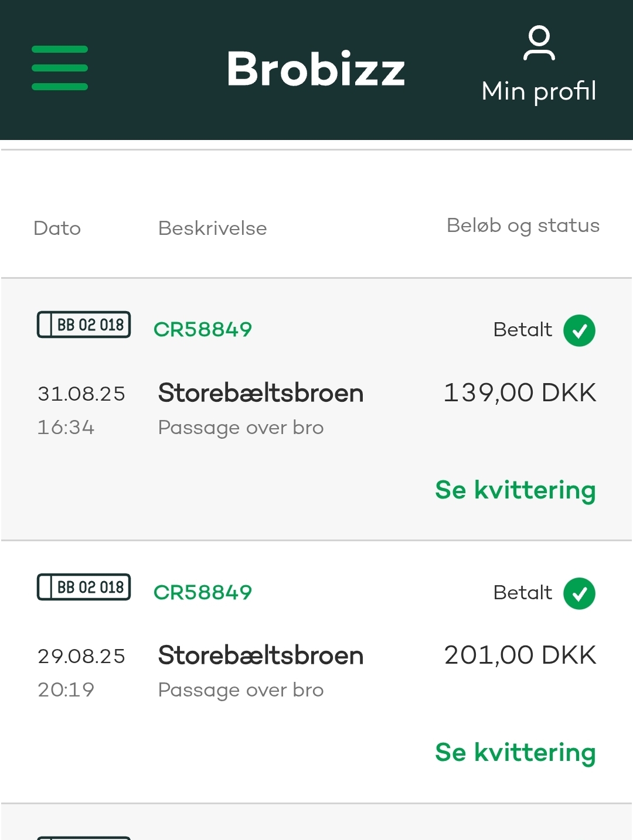Select the Dato column header
The width and height of the screenshot is (633, 840).
[57, 228]
